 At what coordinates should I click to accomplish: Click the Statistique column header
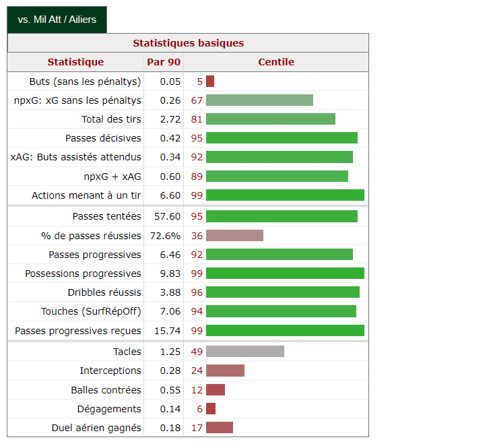coord(75,62)
